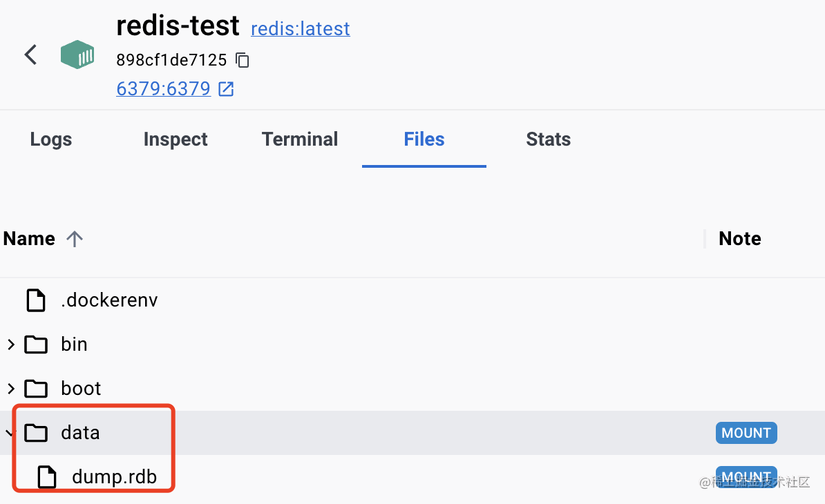The width and height of the screenshot is (825, 504).
Task: Sort by Name using arrow icon
Action: click(x=75, y=239)
